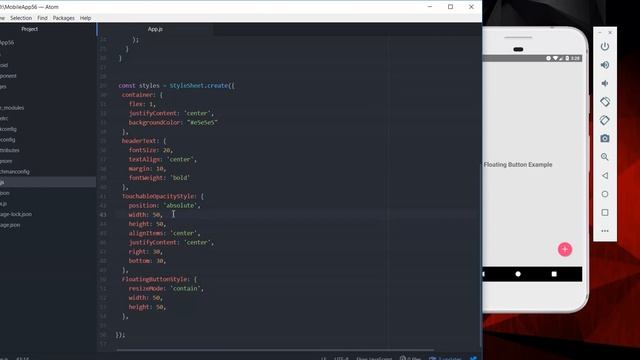Click the emulator volume down icon
Viewport: 640px width, 360px height.
click(605, 83)
